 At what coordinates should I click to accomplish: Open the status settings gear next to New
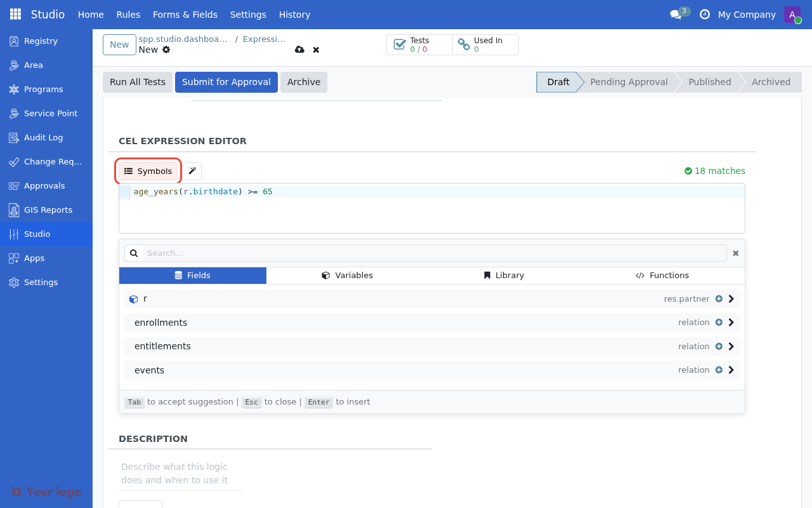pos(166,49)
